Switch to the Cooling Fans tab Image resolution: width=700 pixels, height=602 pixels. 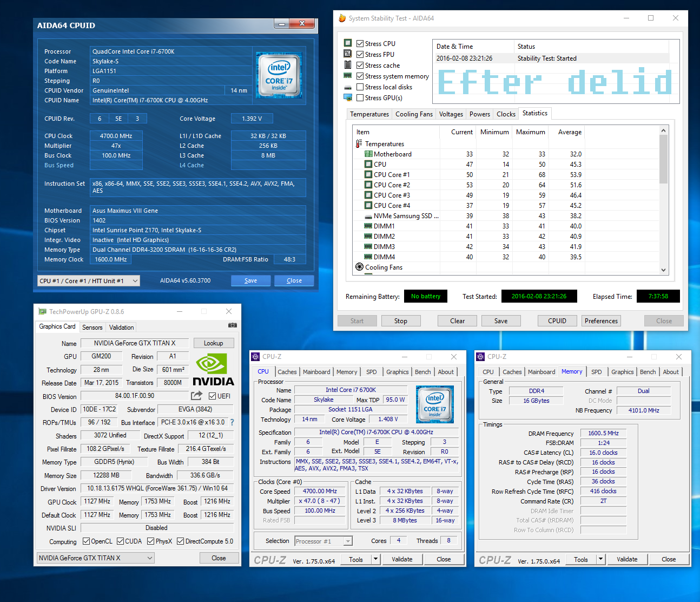click(414, 114)
